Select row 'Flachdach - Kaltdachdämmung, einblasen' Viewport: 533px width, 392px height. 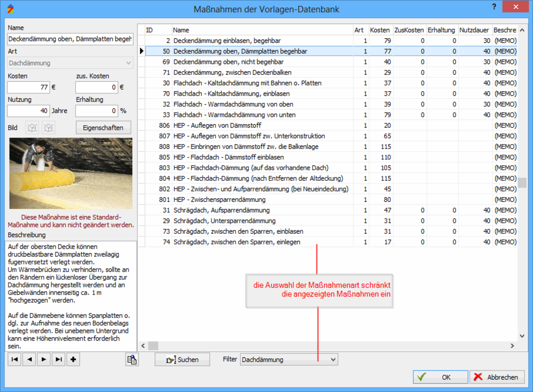(332, 94)
